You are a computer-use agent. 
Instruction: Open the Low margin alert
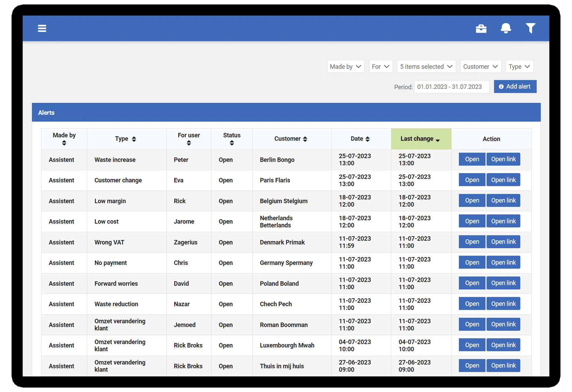click(472, 200)
